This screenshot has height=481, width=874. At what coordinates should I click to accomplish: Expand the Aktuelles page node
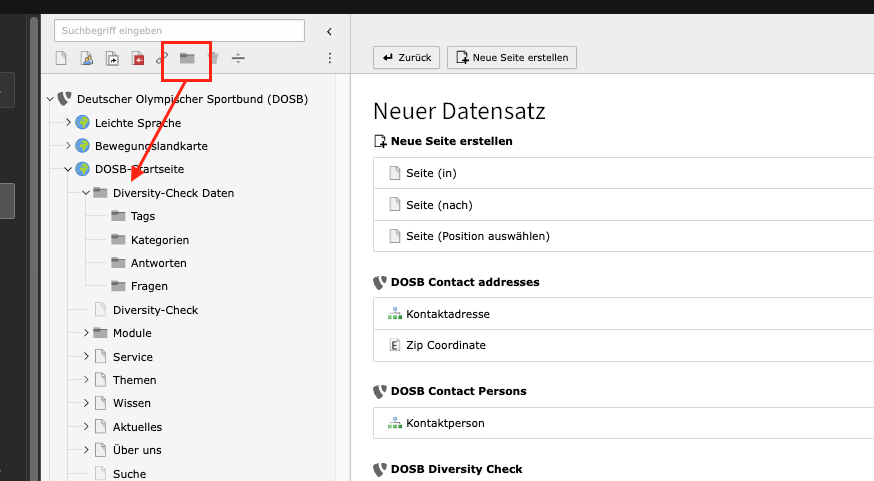(86, 426)
